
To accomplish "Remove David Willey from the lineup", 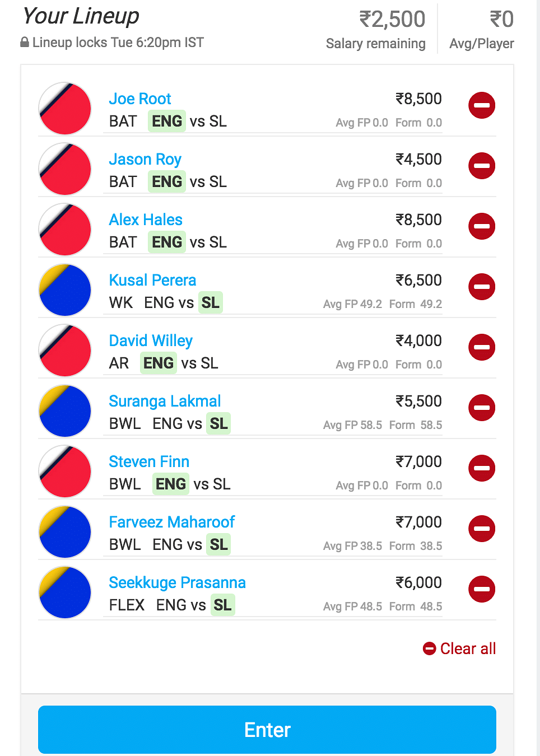I will click(x=482, y=347).
